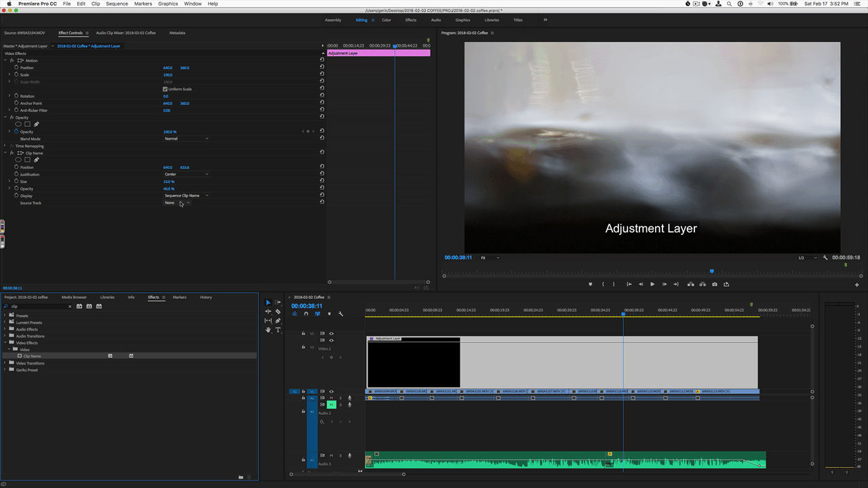The height and width of the screenshot is (488, 868).
Task: Toggle V2 track lock
Action: 303,346
